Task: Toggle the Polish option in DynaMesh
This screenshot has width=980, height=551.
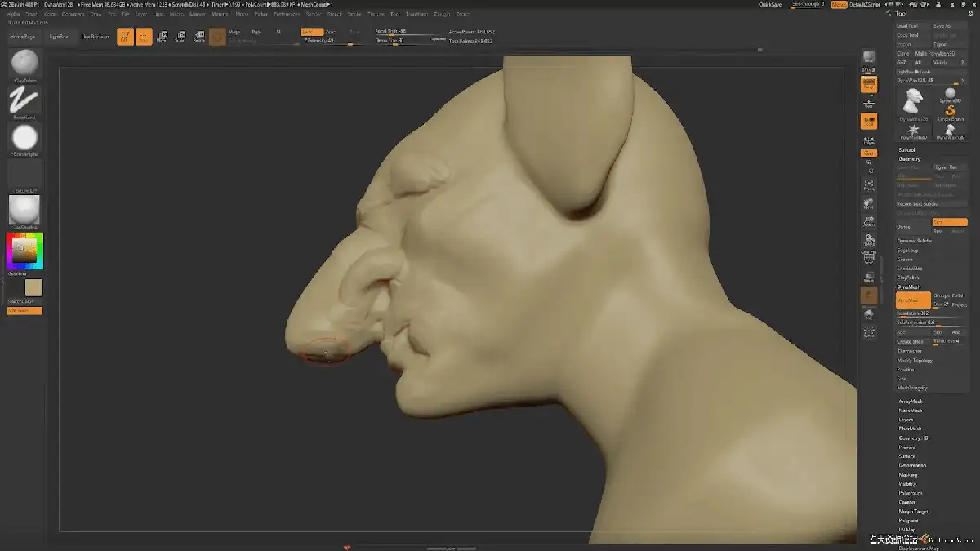Action: 959,295
